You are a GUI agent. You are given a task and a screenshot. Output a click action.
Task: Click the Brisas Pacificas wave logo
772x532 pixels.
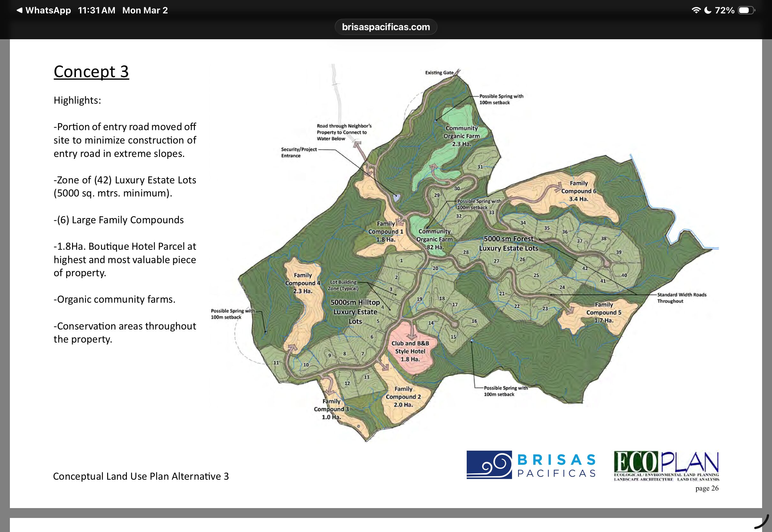[489, 465]
